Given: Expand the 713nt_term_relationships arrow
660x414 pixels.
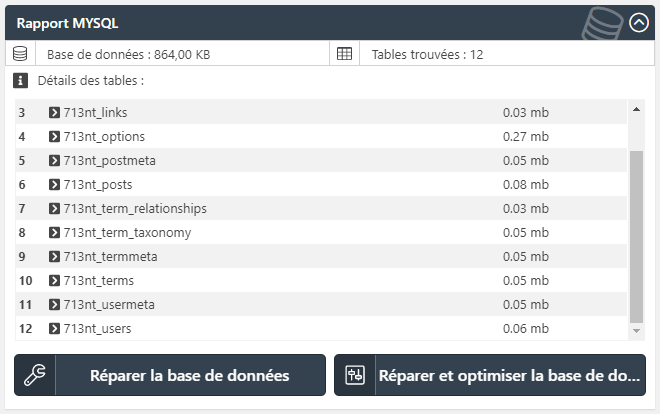Looking at the screenshot, I should coord(54,208).
